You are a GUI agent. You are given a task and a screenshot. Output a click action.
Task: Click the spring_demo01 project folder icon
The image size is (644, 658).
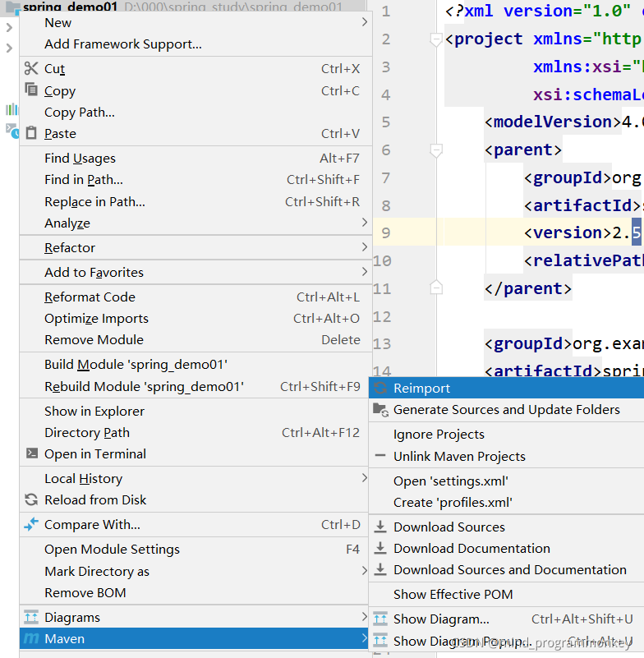(x=12, y=6)
